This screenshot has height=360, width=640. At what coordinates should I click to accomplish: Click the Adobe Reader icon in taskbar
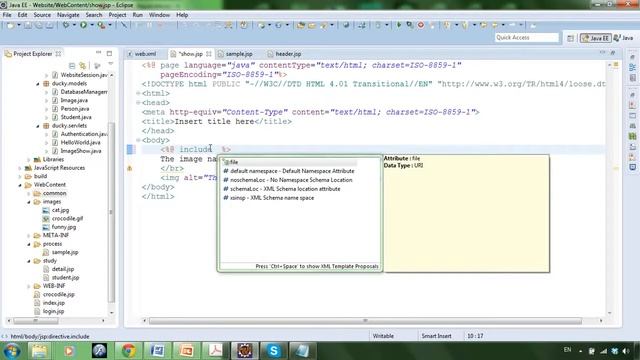coord(216,351)
